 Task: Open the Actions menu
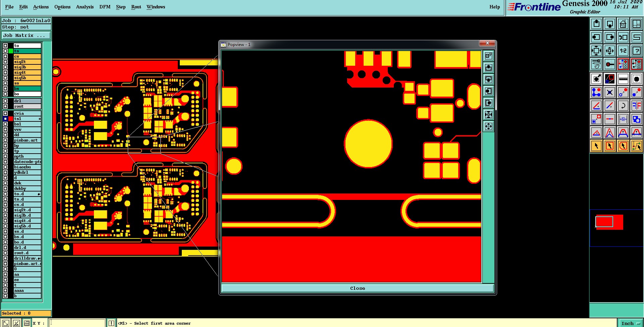click(x=41, y=7)
